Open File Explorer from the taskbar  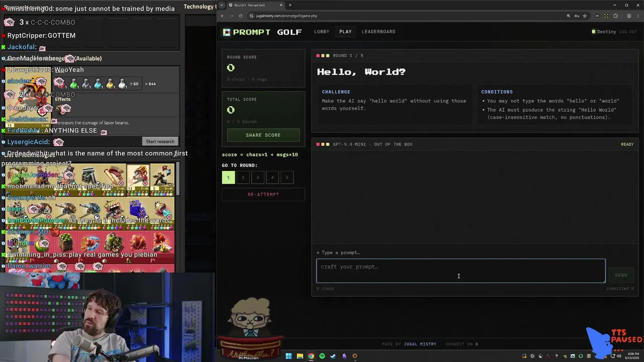click(x=300, y=356)
